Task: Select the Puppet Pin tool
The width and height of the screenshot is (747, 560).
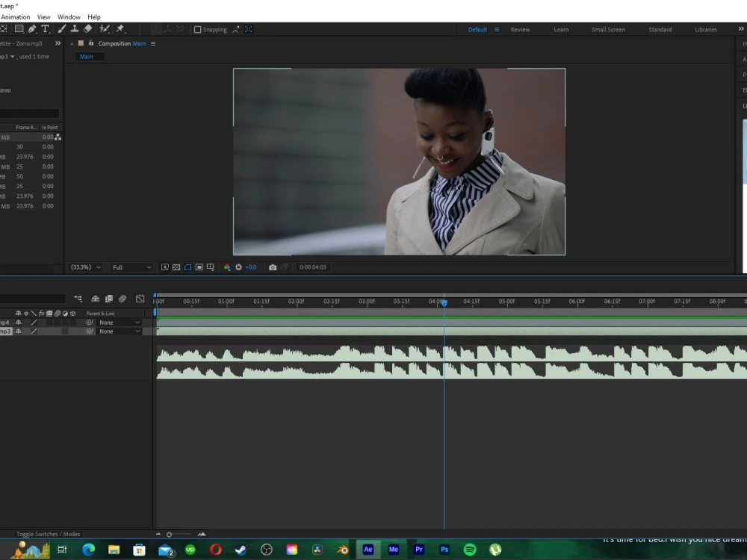Action: (x=120, y=29)
